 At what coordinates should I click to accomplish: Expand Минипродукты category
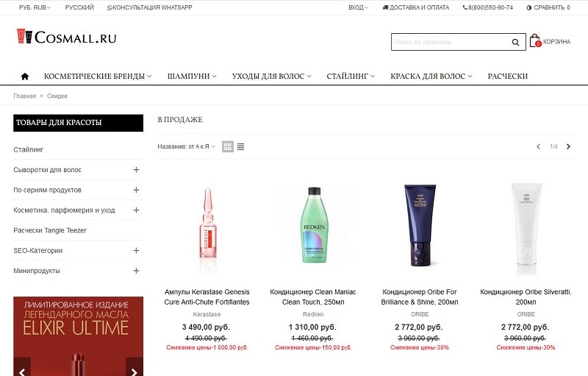click(x=136, y=271)
